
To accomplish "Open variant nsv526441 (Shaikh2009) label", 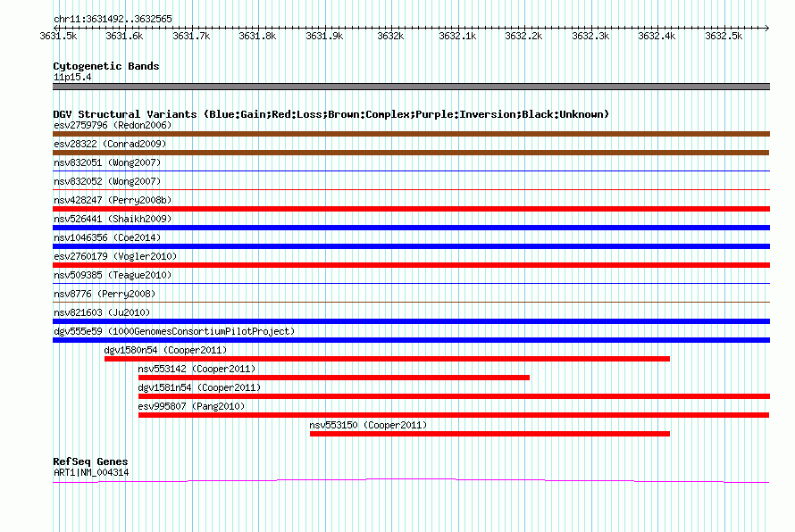I will coord(113,219).
